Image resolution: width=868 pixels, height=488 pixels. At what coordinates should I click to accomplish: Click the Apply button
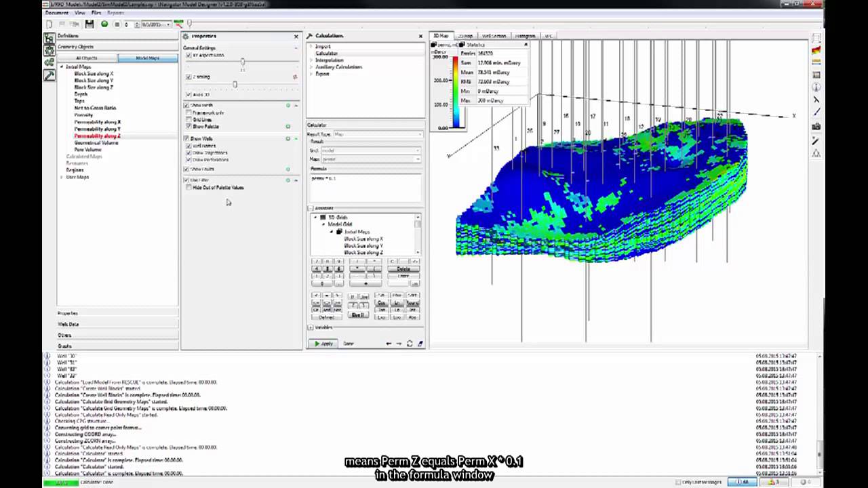coord(323,344)
